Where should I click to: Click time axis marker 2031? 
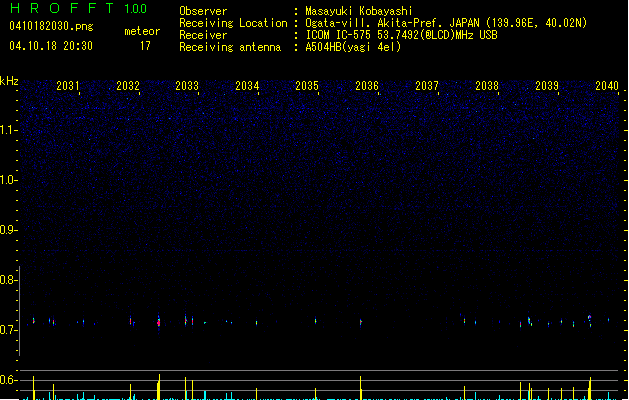[67, 86]
